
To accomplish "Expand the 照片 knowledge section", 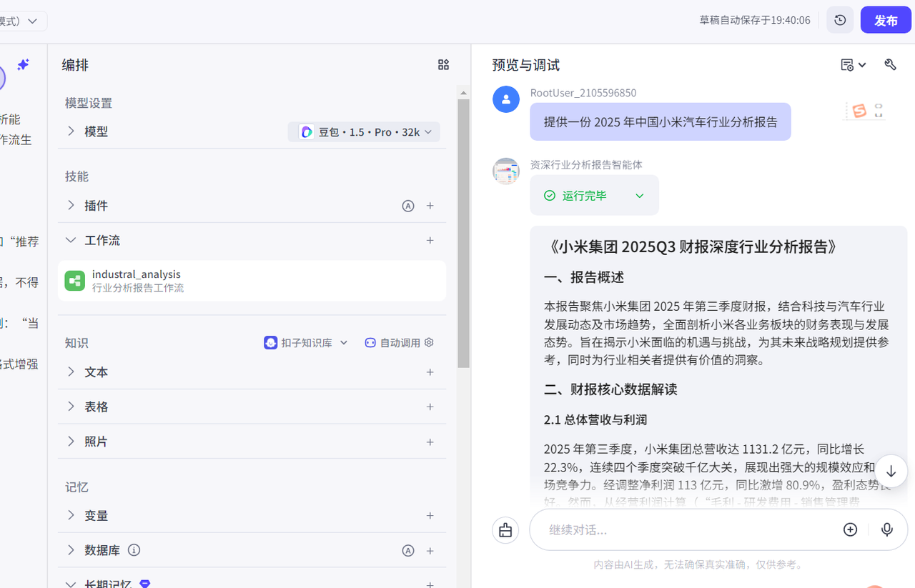I will tap(71, 441).
